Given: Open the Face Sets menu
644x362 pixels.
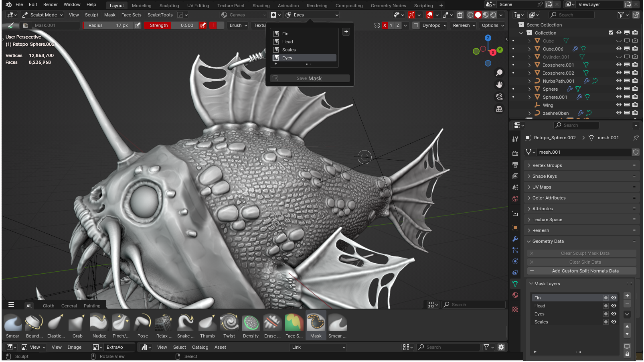Looking at the screenshot, I should 131,15.
